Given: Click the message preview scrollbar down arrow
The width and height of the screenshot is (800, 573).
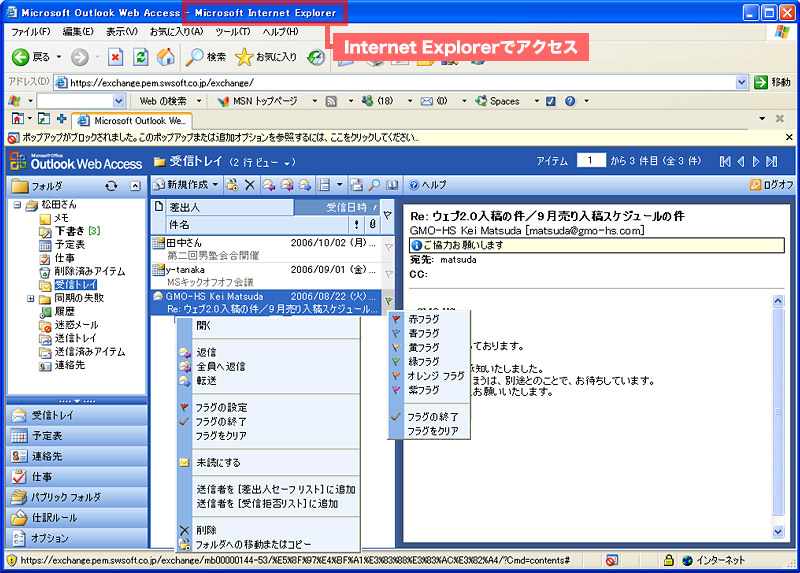Looking at the screenshot, I should point(778,532).
